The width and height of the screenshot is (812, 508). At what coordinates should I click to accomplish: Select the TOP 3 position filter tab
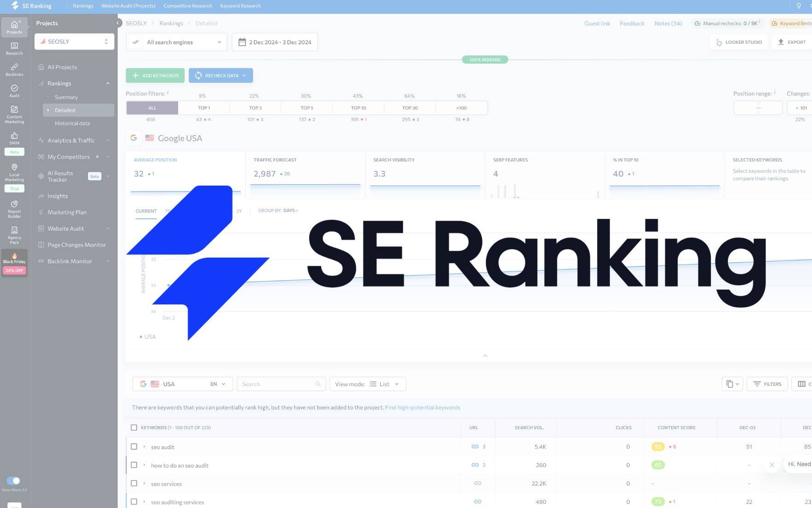click(x=255, y=108)
